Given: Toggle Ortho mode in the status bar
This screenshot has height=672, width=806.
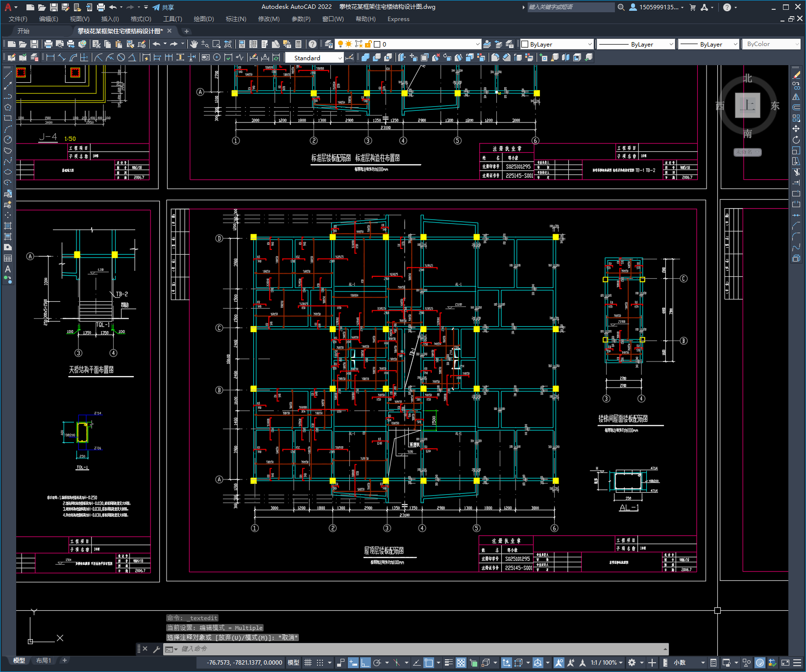Looking at the screenshot, I should [366, 663].
